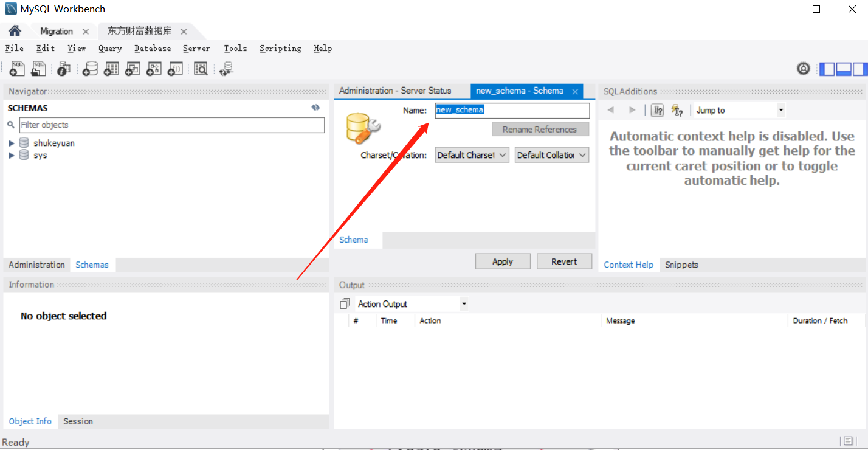Click the schema editor database wrench icon

(363, 128)
